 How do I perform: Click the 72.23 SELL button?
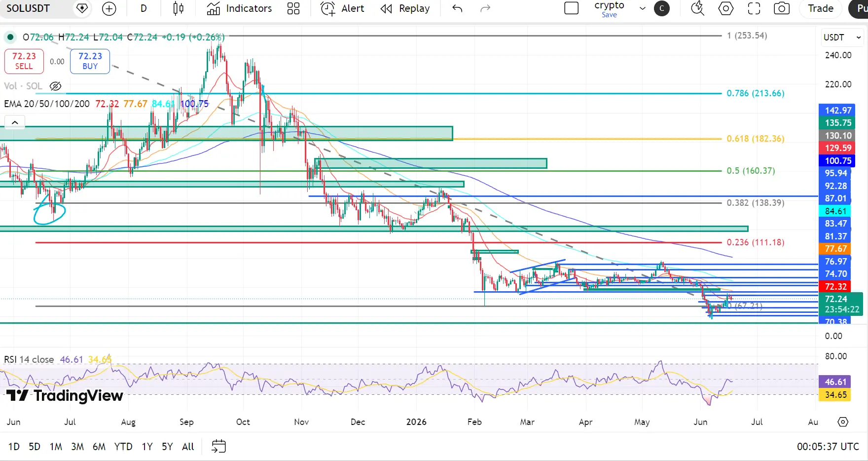pos(24,61)
